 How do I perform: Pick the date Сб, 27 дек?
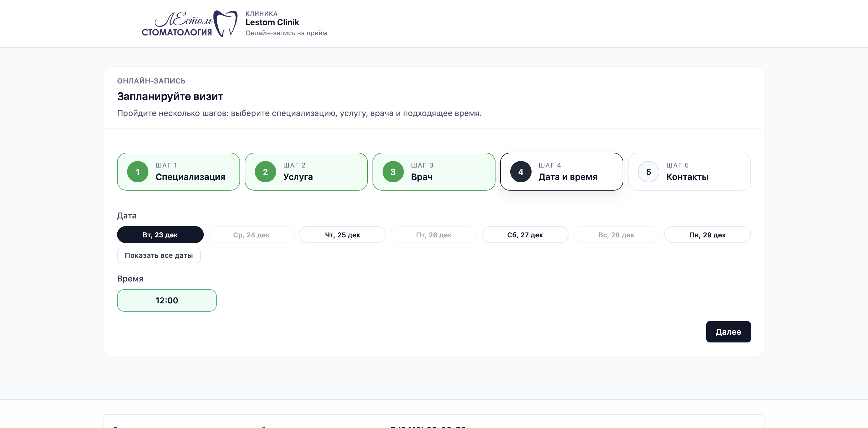[x=525, y=235]
